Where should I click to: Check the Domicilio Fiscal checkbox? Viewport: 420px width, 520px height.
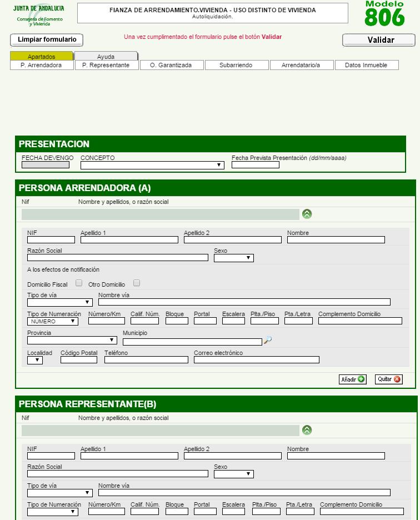(x=79, y=283)
